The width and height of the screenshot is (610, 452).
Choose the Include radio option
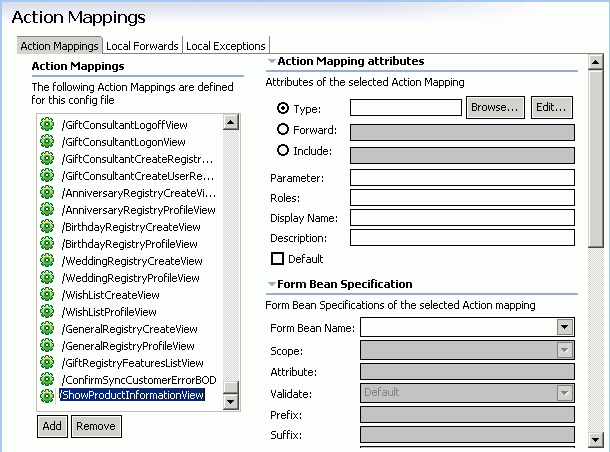pyautogui.click(x=283, y=152)
